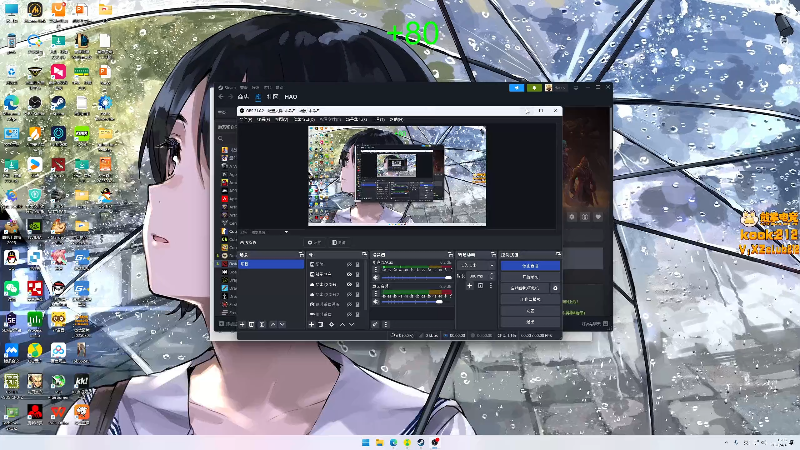Open the Tools menu in OBS
The width and height of the screenshot is (800, 450).
point(380,119)
